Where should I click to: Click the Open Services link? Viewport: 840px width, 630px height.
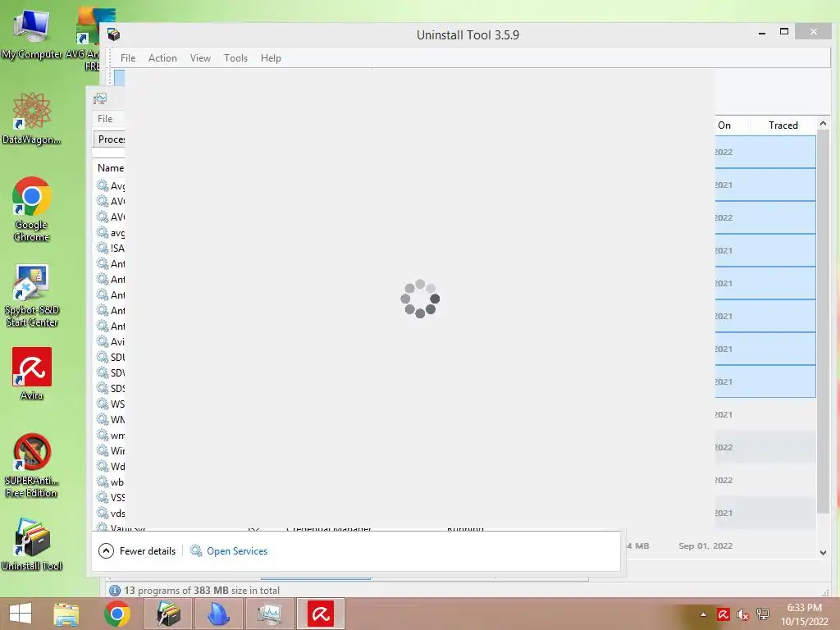tap(237, 550)
